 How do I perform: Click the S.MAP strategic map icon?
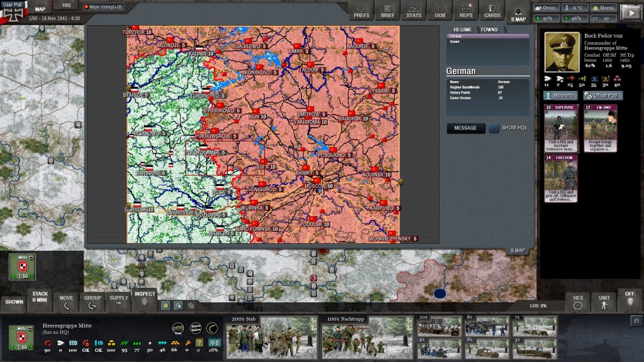pos(518,15)
